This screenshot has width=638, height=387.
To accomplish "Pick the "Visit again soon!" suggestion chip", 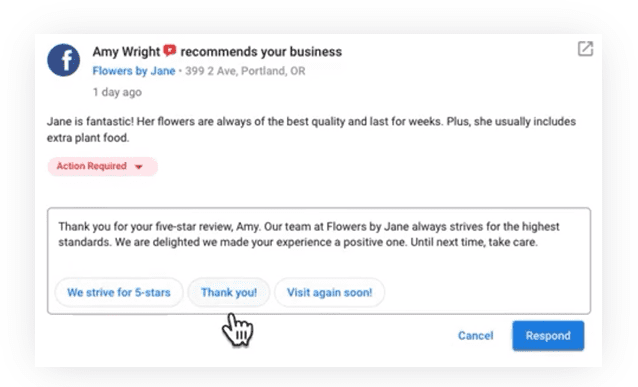I will [330, 292].
